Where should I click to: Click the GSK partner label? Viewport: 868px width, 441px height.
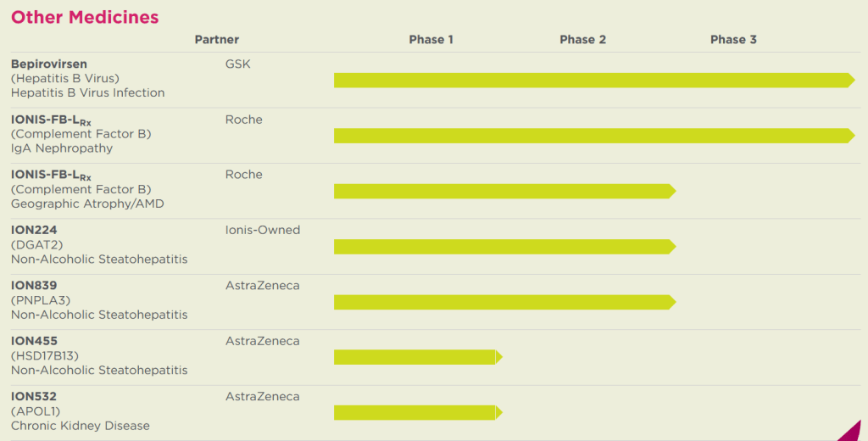(x=237, y=64)
